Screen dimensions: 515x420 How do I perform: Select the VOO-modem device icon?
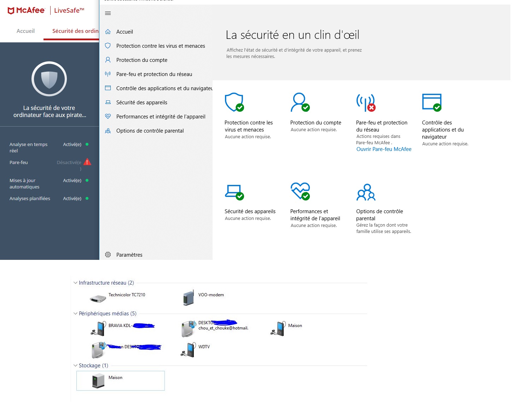(189, 298)
